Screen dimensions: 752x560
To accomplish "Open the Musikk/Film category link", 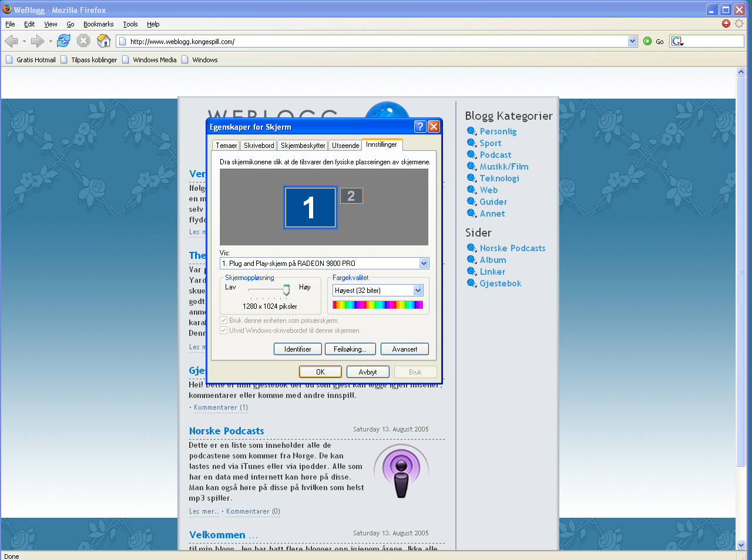I will click(504, 166).
